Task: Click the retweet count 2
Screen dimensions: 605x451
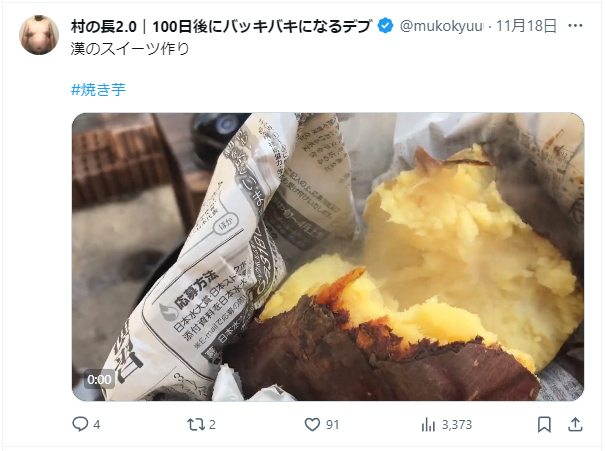Action: (212, 425)
